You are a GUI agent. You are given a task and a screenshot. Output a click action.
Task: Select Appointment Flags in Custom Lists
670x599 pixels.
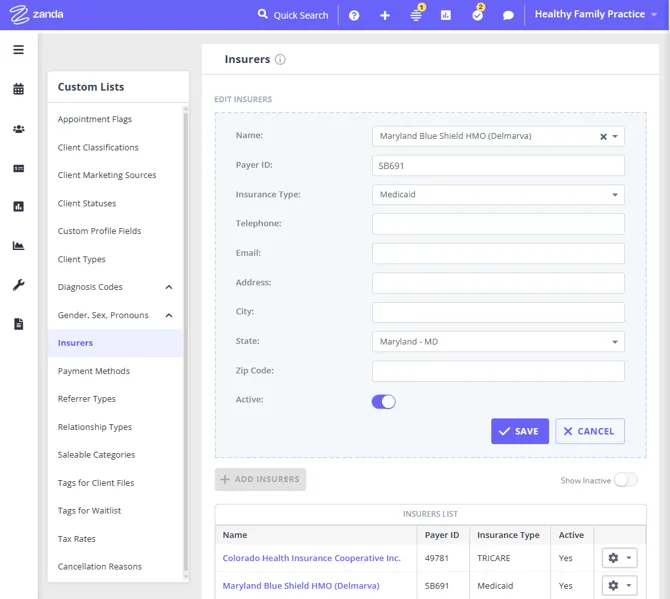click(x=94, y=119)
